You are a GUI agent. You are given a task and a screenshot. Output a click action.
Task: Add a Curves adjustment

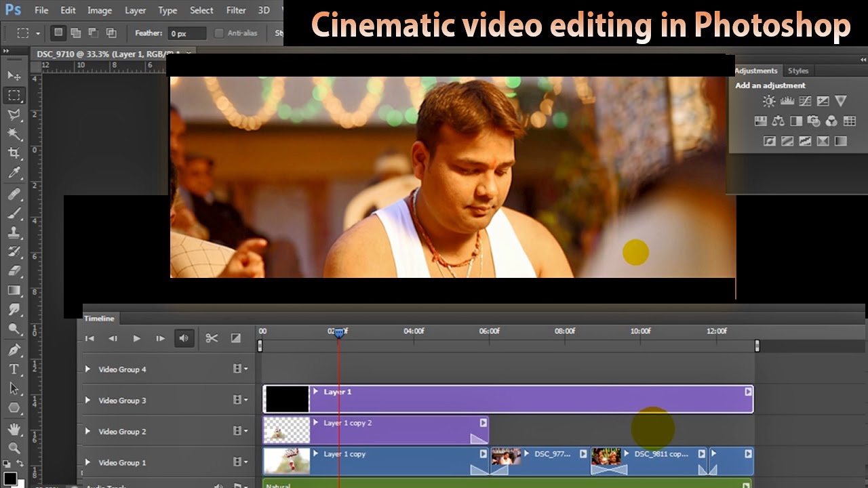tap(805, 101)
